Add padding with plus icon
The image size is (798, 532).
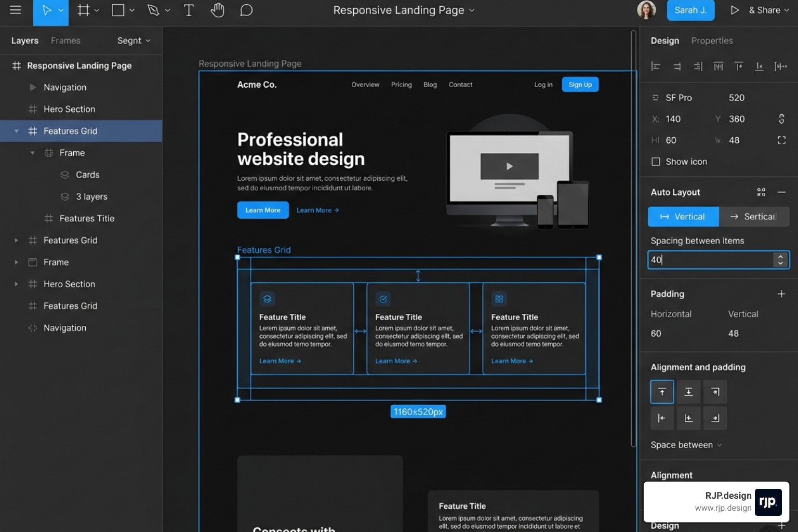click(781, 294)
